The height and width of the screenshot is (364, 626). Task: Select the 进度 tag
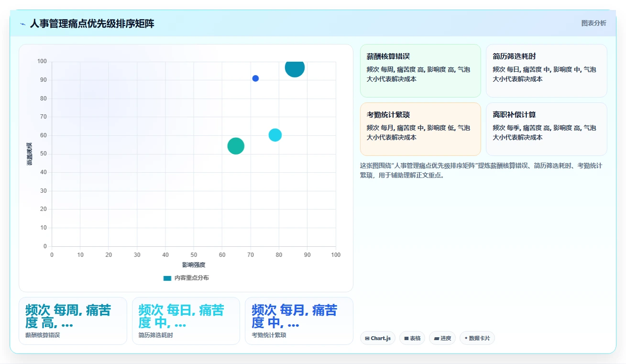click(x=442, y=338)
